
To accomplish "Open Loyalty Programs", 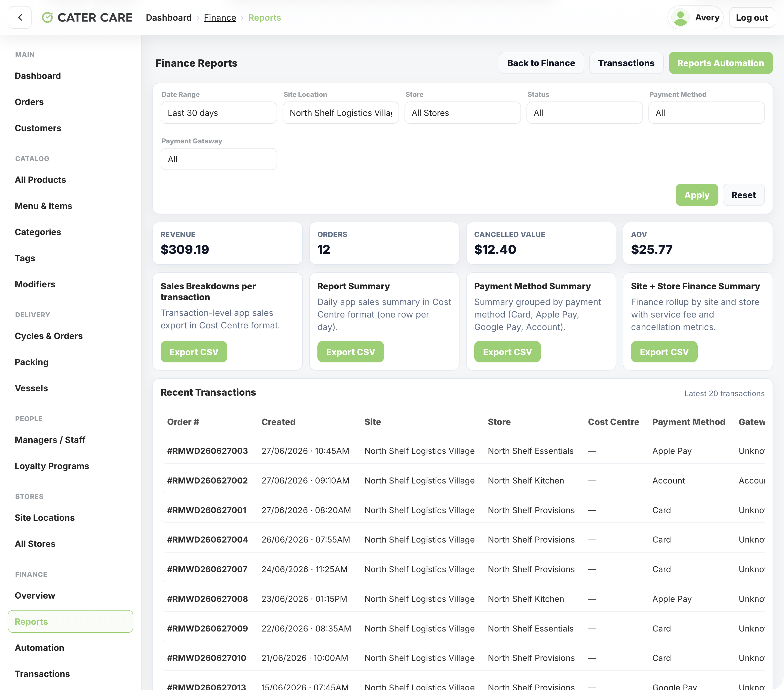I will pos(52,466).
